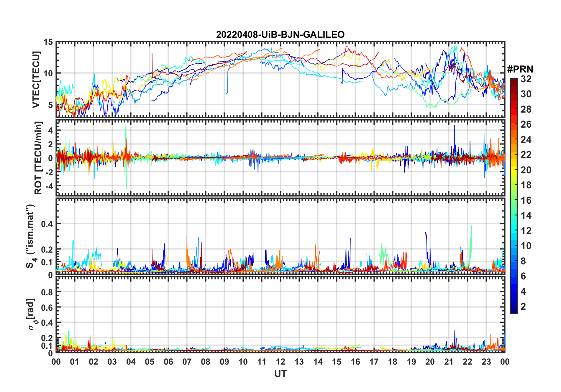561x392 pixels.
Task: Click PRN colorbar tick label 12
Action: 526,231
